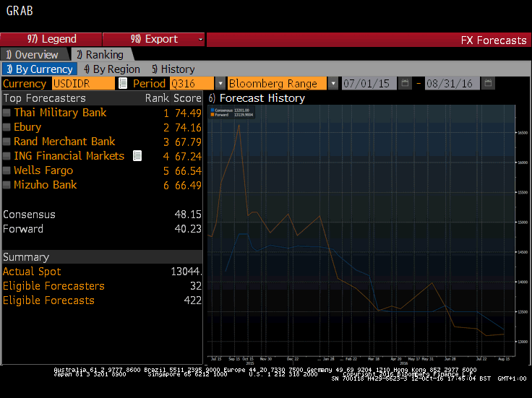The height and width of the screenshot is (398, 532).
Task: Expand the Period Q316 dropdown arrow
Action: click(220, 83)
